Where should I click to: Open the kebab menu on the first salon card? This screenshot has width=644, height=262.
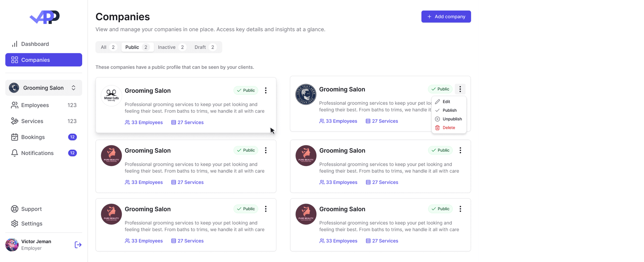coord(266,90)
